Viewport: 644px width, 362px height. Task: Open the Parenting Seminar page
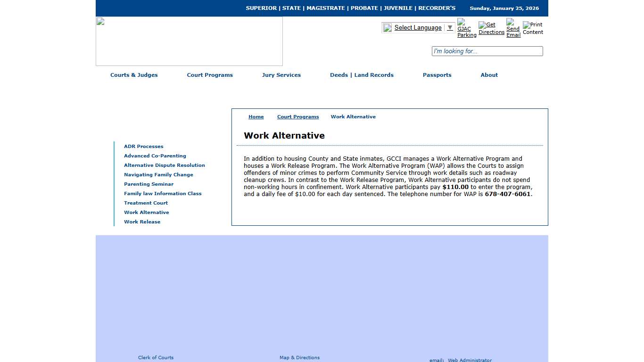pyautogui.click(x=149, y=184)
